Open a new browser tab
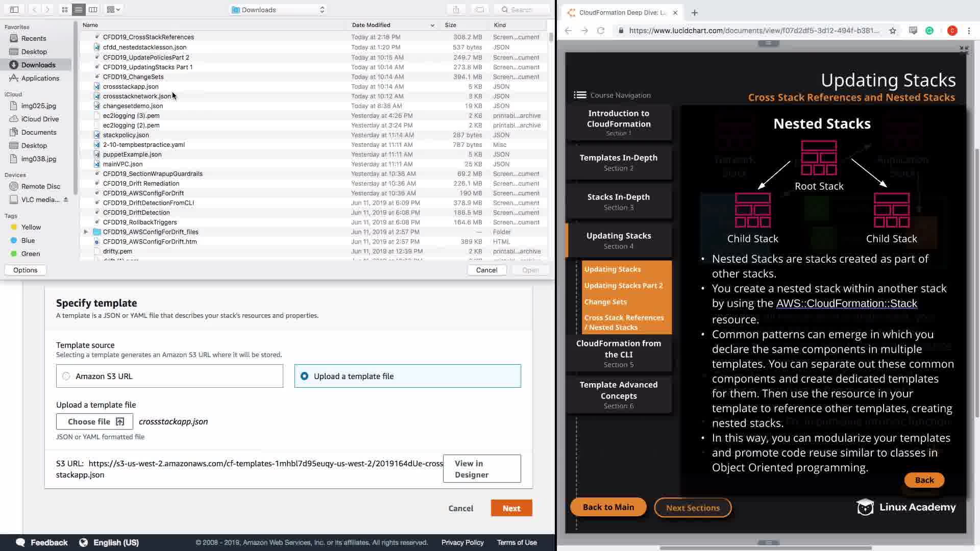The width and height of the screenshot is (980, 551). (695, 13)
